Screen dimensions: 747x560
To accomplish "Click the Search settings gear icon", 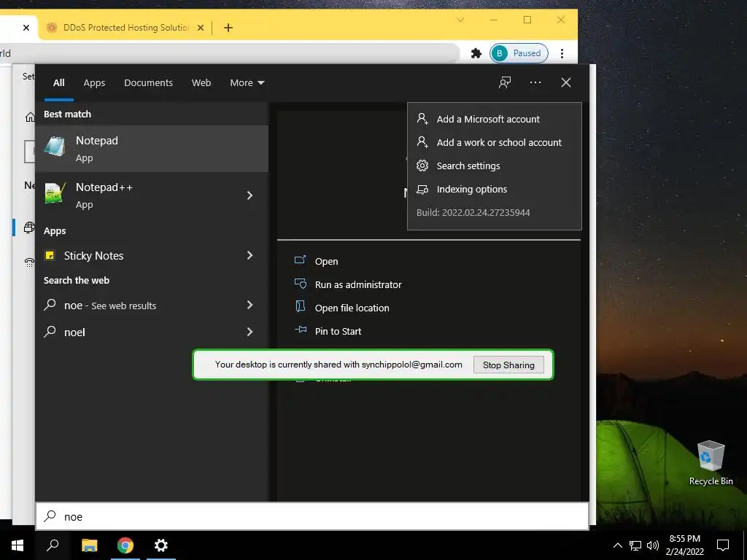I will [422, 166].
